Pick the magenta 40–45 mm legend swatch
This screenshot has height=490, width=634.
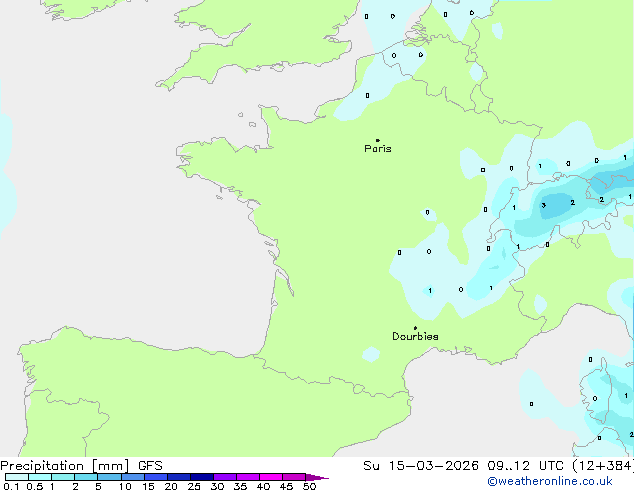click(x=271, y=477)
